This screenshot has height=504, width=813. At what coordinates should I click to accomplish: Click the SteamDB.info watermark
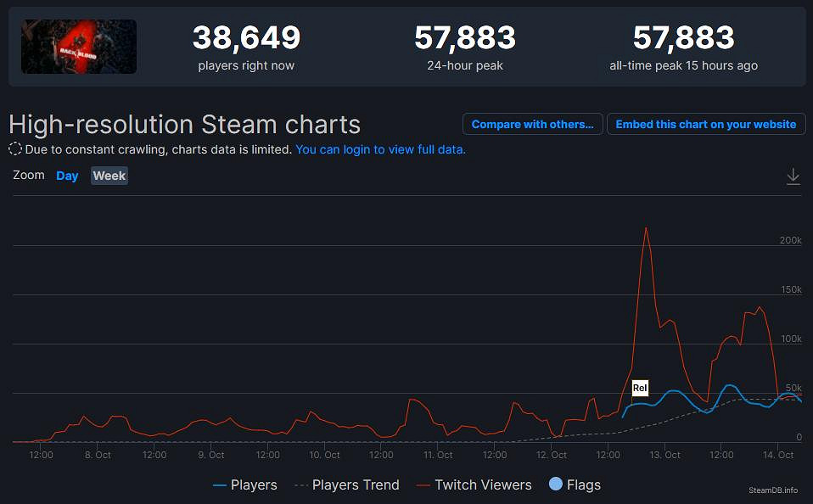click(x=773, y=490)
